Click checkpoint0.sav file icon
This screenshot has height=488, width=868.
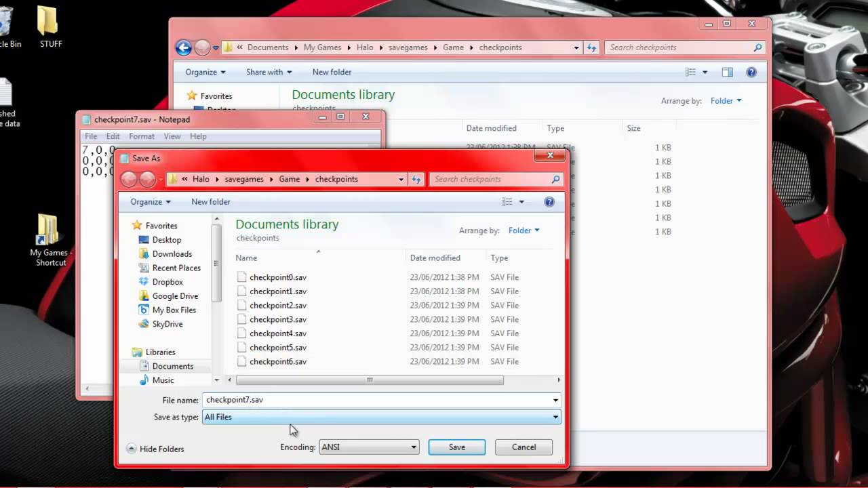242,277
